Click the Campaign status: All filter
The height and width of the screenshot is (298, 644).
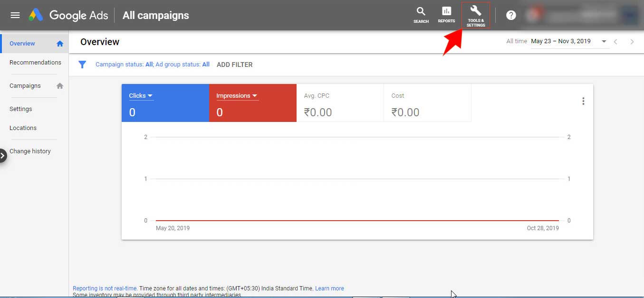(x=124, y=65)
